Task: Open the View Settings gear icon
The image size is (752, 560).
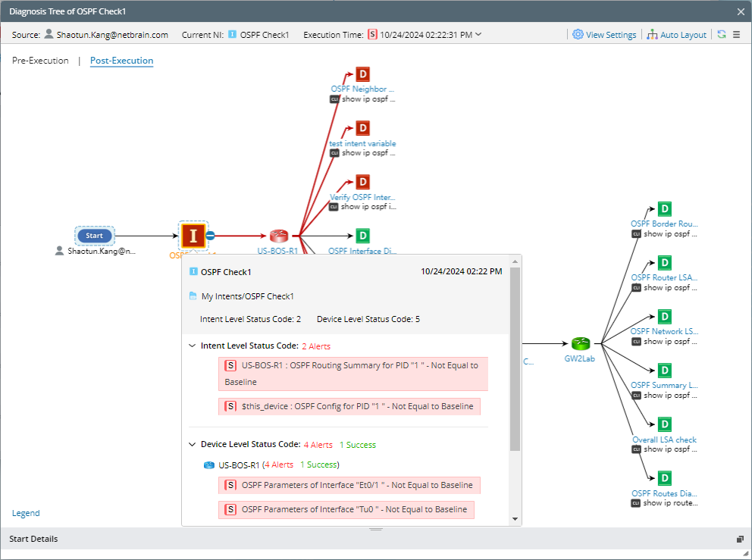Action: tap(578, 35)
